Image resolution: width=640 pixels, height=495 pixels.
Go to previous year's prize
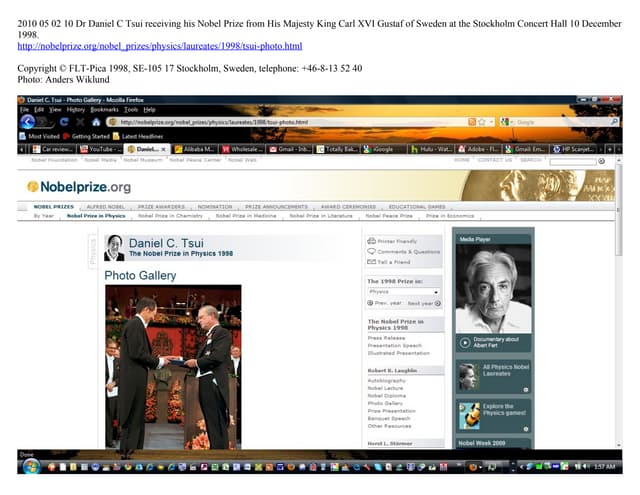tap(384, 302)
